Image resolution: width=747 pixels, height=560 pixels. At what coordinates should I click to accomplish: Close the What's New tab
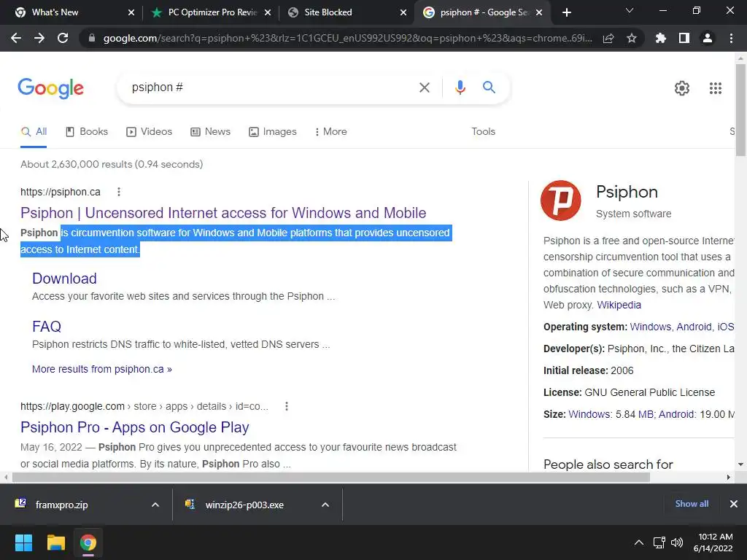coord(131,12)
